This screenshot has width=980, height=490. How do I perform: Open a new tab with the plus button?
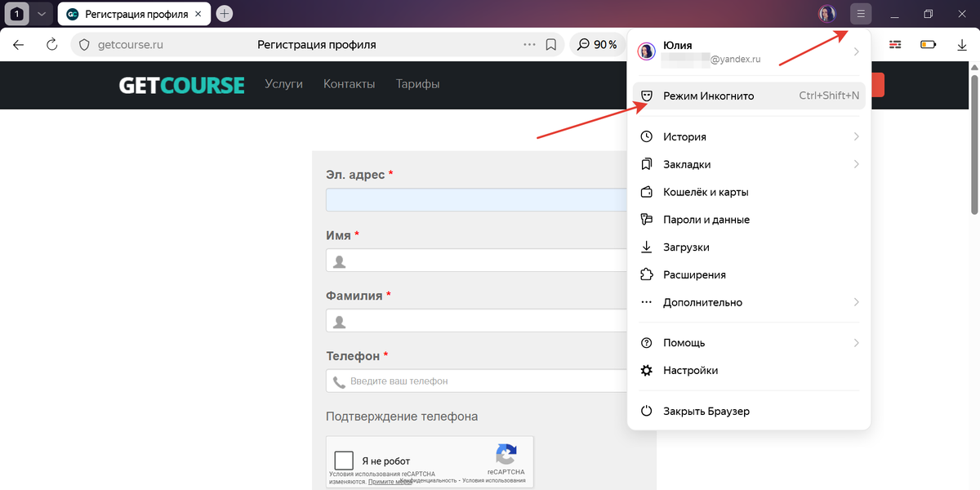tap(225, 14)
